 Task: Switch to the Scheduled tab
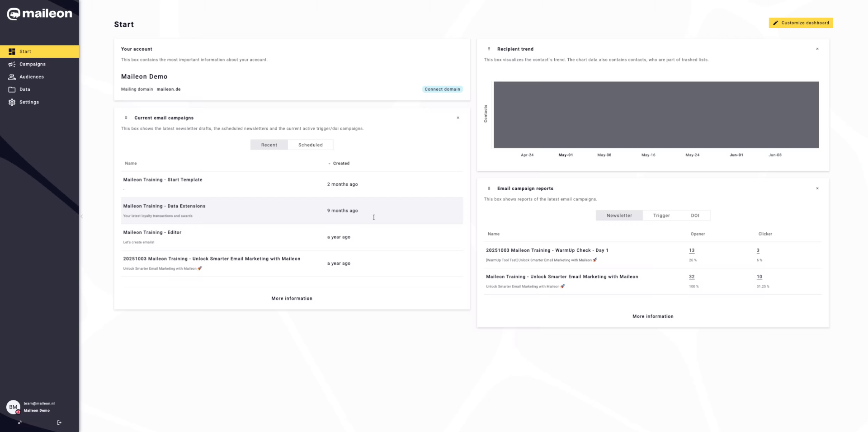click(311, 145)
